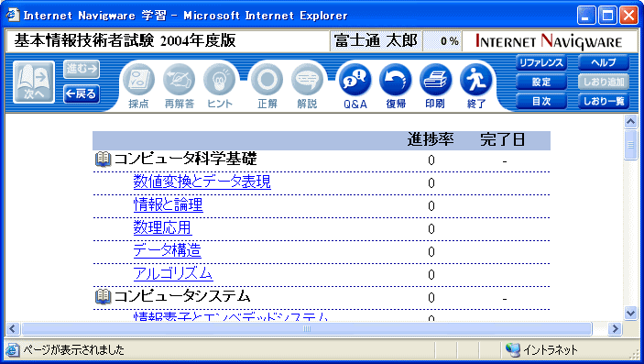The image size is (644, 364).
Task: Maximize the Internet Explorer window
Action: click(607, 16)
